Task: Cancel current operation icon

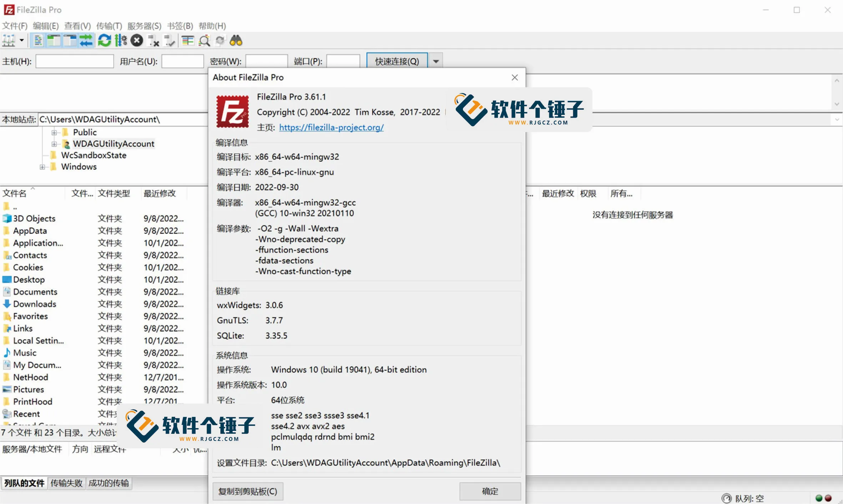Action: (137, 41)
